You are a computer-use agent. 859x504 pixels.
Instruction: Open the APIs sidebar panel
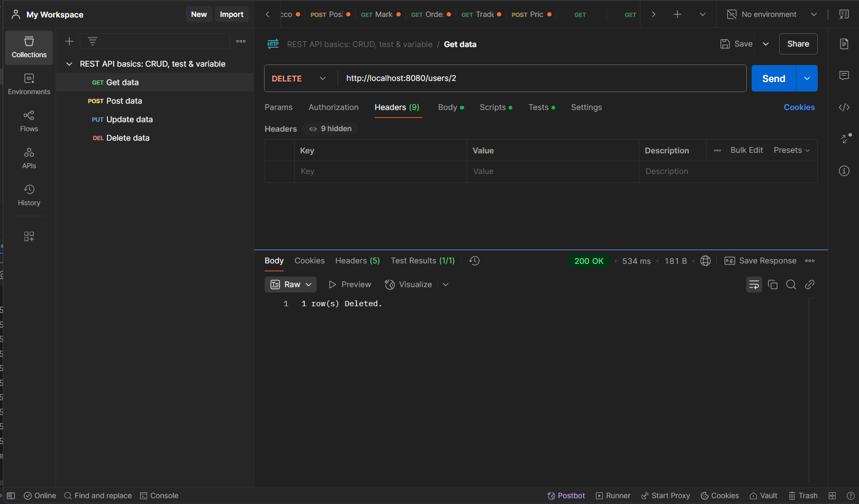pos(29,159)
